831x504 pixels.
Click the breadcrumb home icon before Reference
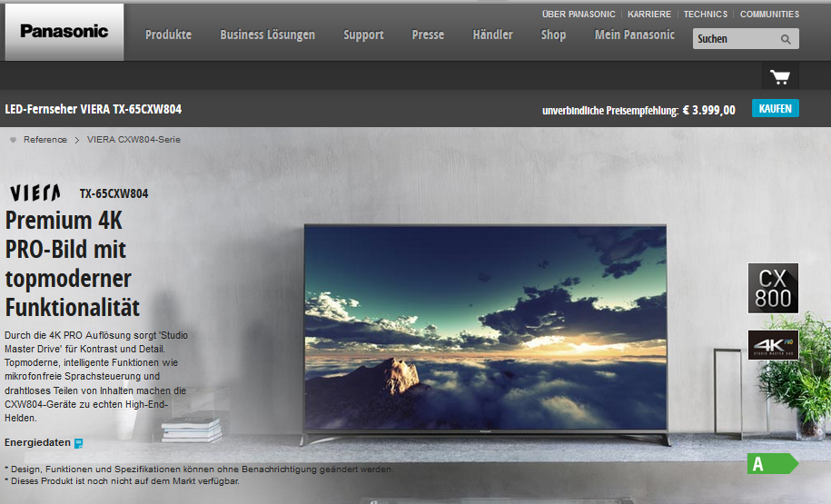[14, 140]
